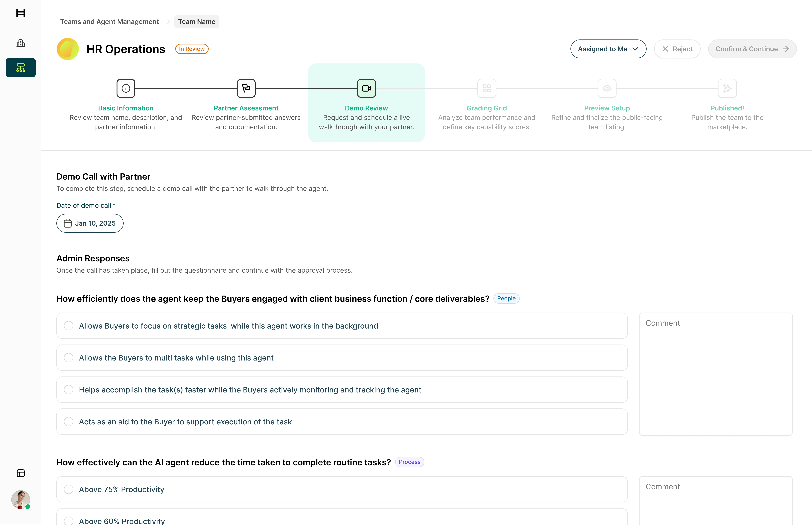
Task: Click Confirm & Continue button
Action: click(x=752, y=49)
